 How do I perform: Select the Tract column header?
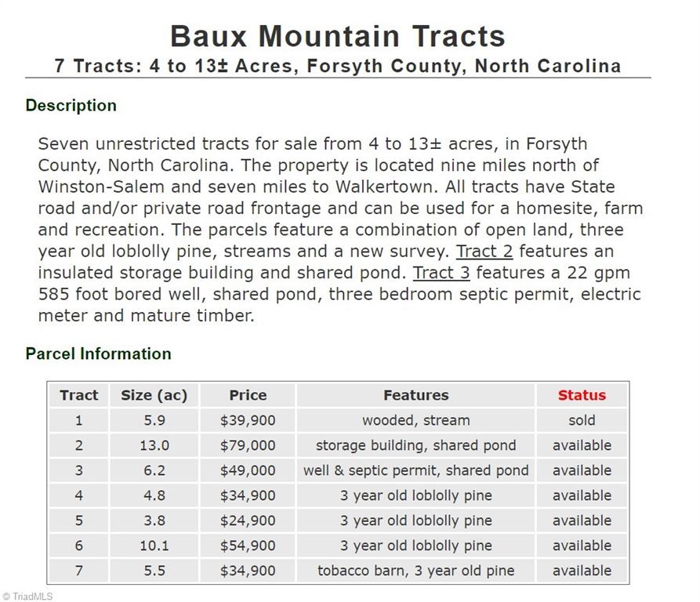coord(78,395)
